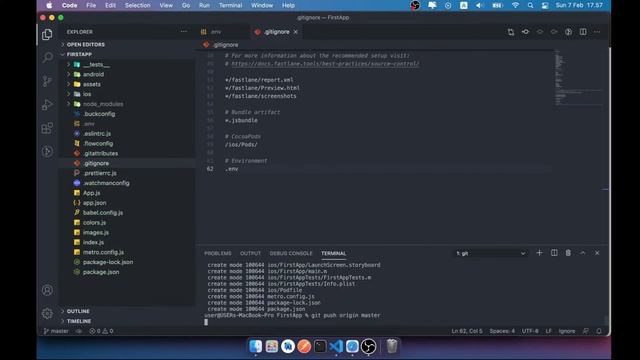
Task: Open package-lock.json file
Action: [108, 262]
